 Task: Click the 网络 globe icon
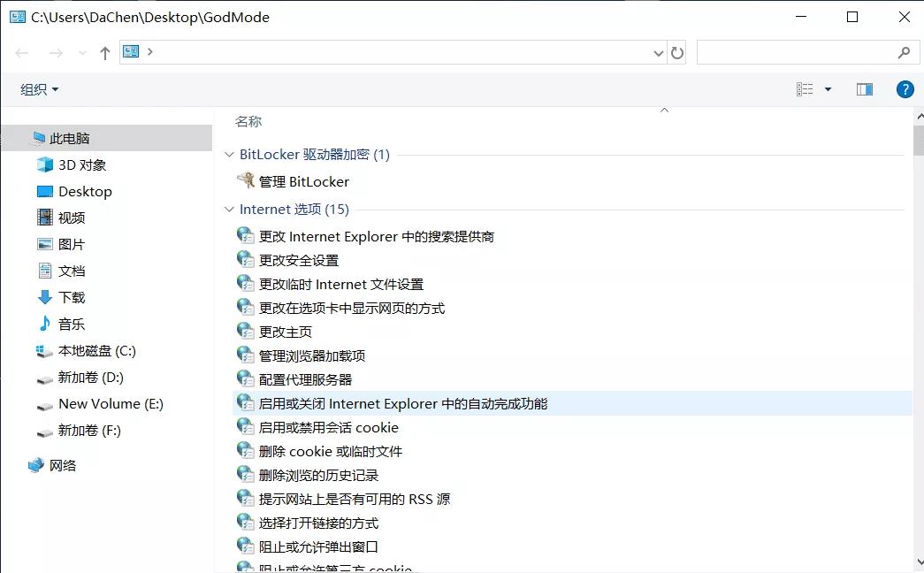(36, 465)
